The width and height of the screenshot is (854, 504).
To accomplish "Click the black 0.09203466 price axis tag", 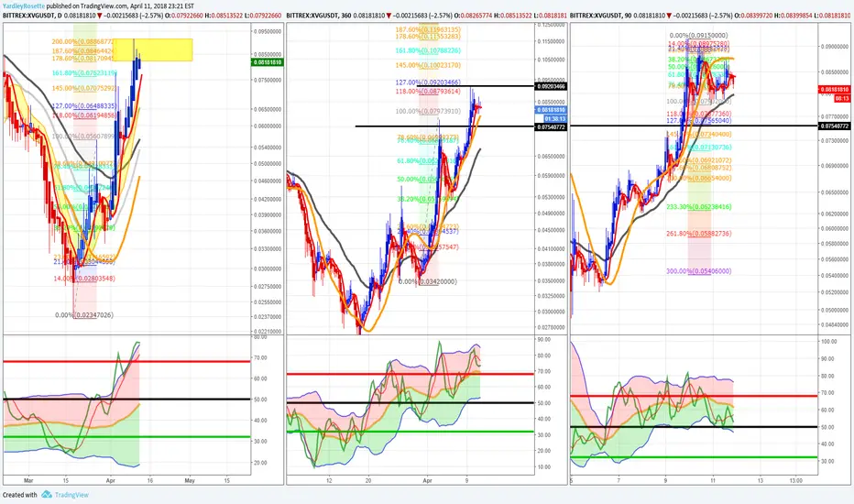I will [x=552, y=86].
